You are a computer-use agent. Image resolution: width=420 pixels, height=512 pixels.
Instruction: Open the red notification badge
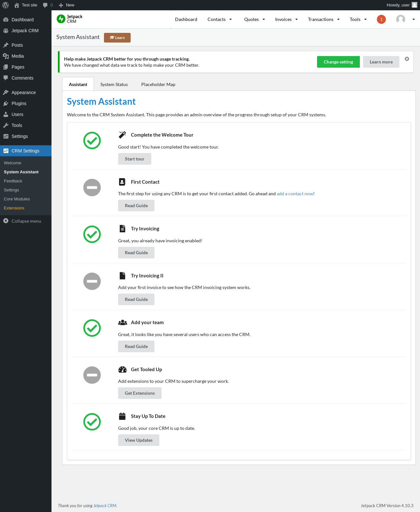click(x=381, y=19)
